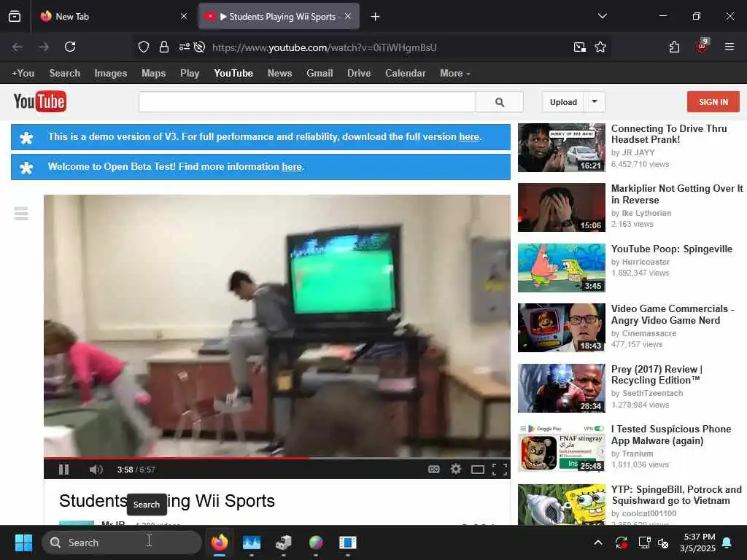747x560 pixels.
Task: Open Prey (2017) Review thumbnail
Action: point(561,388)
